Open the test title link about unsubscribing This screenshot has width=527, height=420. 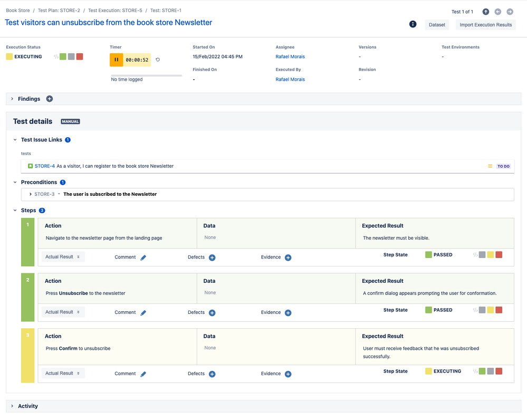109,23
